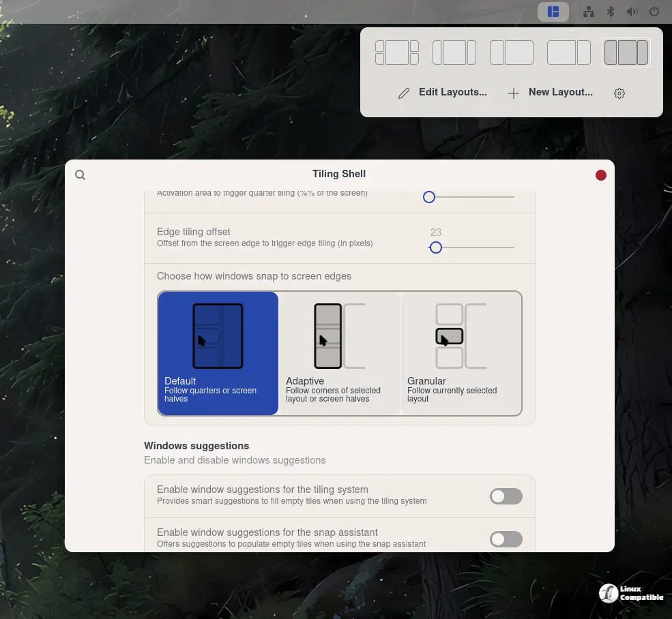Open the Tiling Shell panel indicator

(553, 12)
